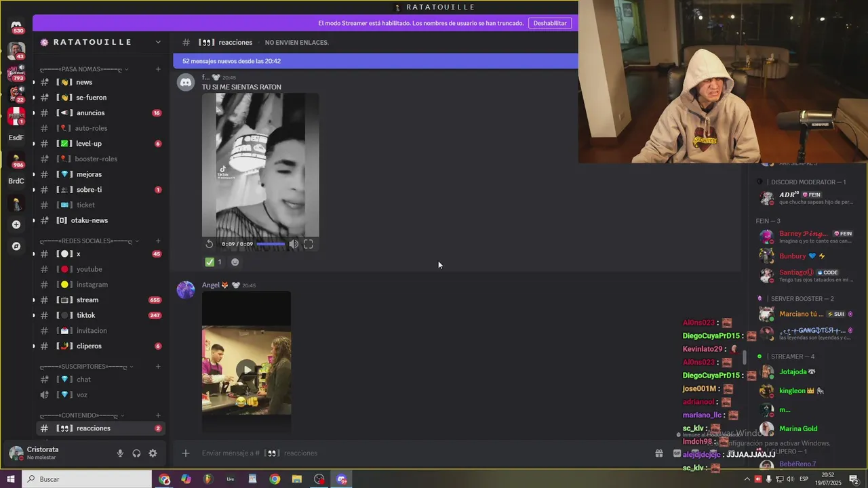The height and width of the screenshot is (488, 868).
Task: Open the subscribers chat channel
Action: (100, 380)
